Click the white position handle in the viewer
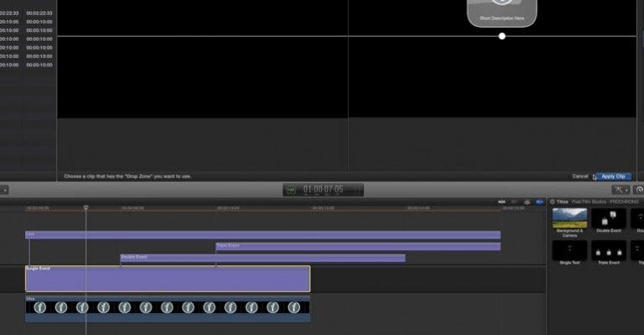Image resolution: width=644 pixels, height=335 pixels. [502, 36]
